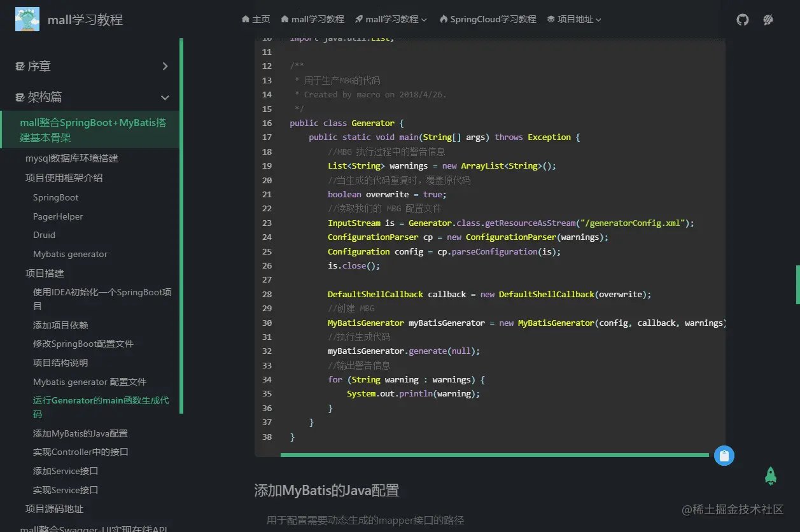Open mall学习教程 navbar link with house icon
800x532 pixels.
312,20
